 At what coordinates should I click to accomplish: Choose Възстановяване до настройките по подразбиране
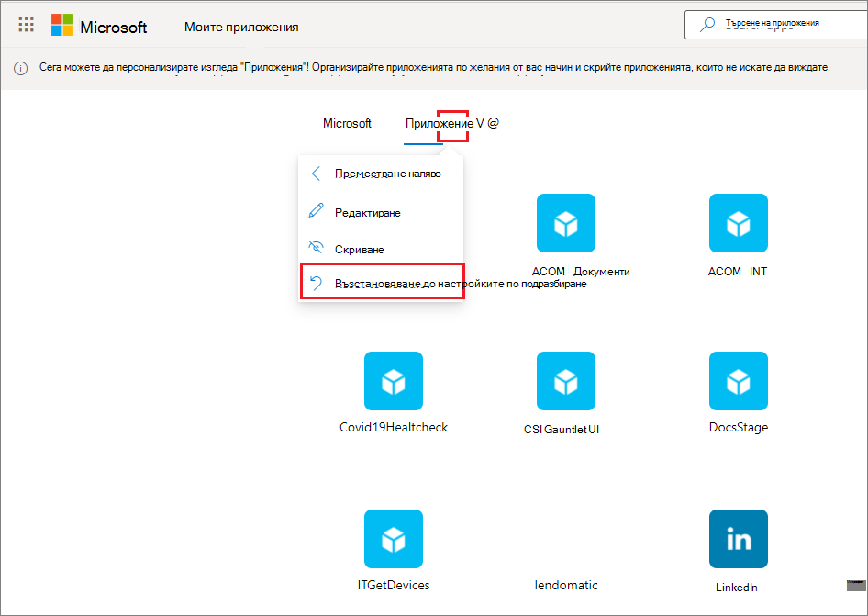[x=382, y=282]
